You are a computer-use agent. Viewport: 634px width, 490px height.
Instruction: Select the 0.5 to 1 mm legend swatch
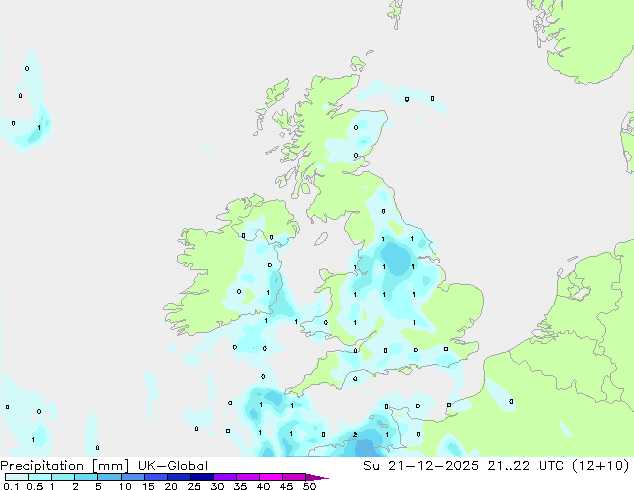[40, 477]
